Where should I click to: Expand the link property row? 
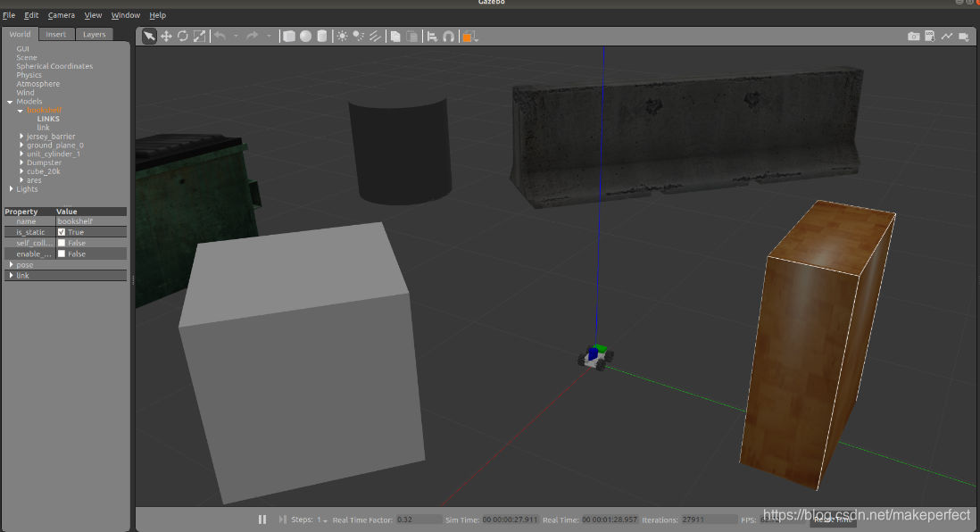[x=11, y=276]
